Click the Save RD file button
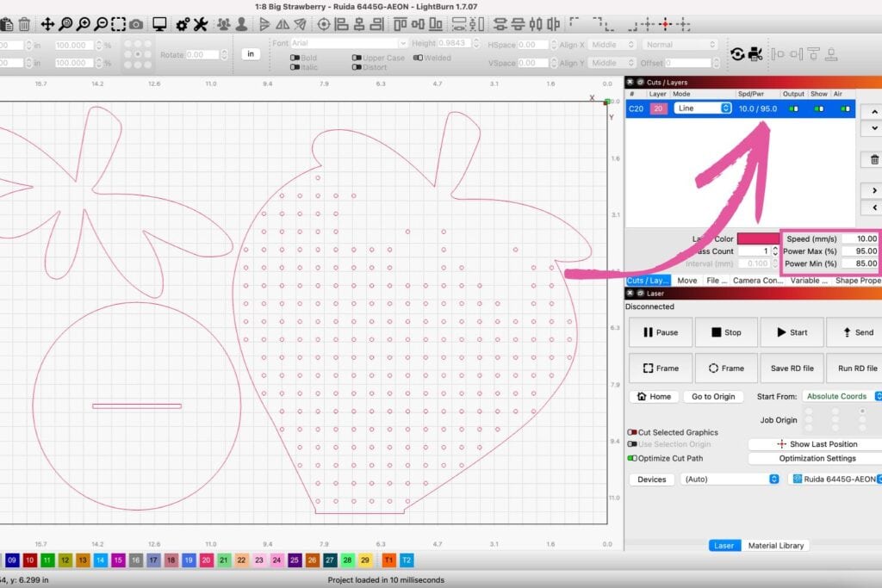Viewport: 882px width, 588px height. (x=792, y=368)
